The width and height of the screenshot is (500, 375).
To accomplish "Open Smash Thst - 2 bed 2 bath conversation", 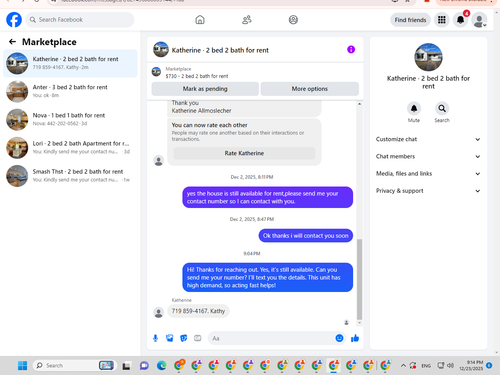I will [70, 176].
